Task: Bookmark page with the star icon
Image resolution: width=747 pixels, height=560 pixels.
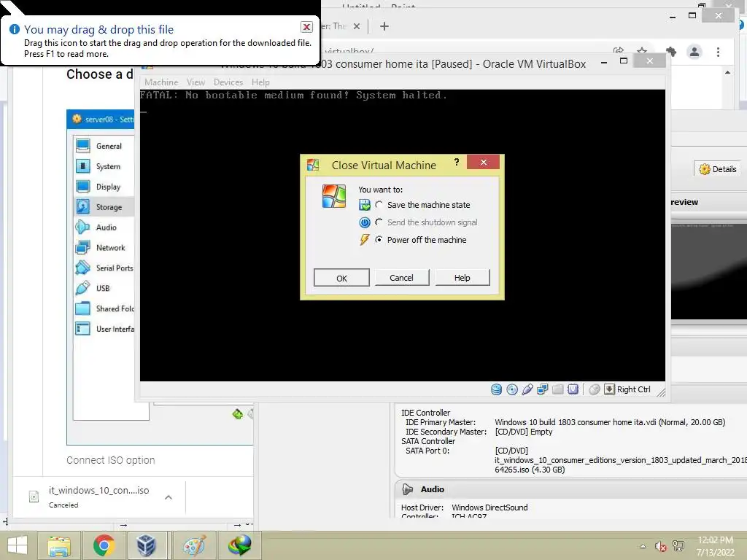Action: pos(642,51)
